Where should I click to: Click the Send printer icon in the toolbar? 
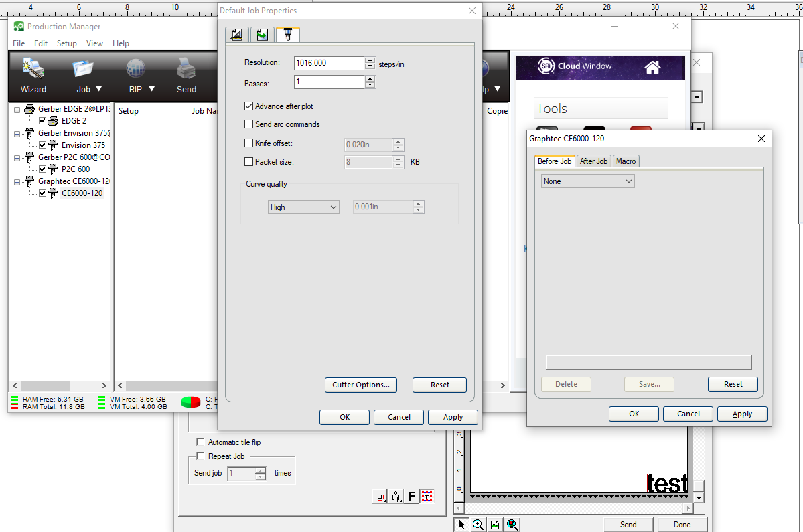click(x=186, y=69)
